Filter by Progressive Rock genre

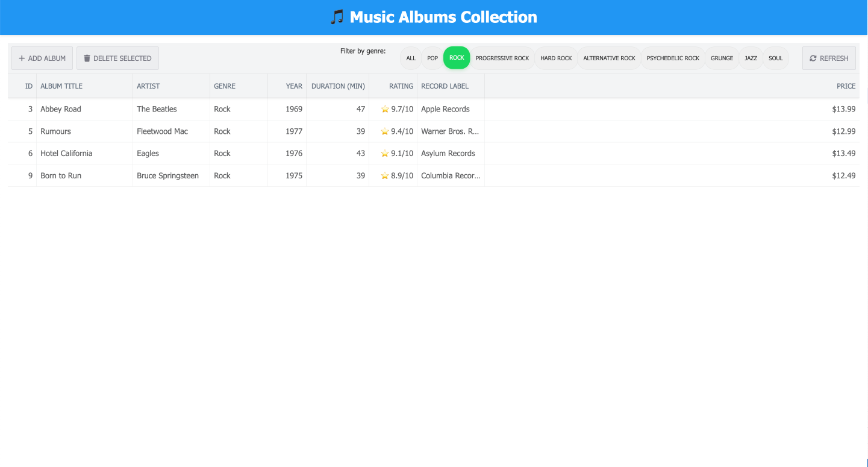click(x=502, y=58)
